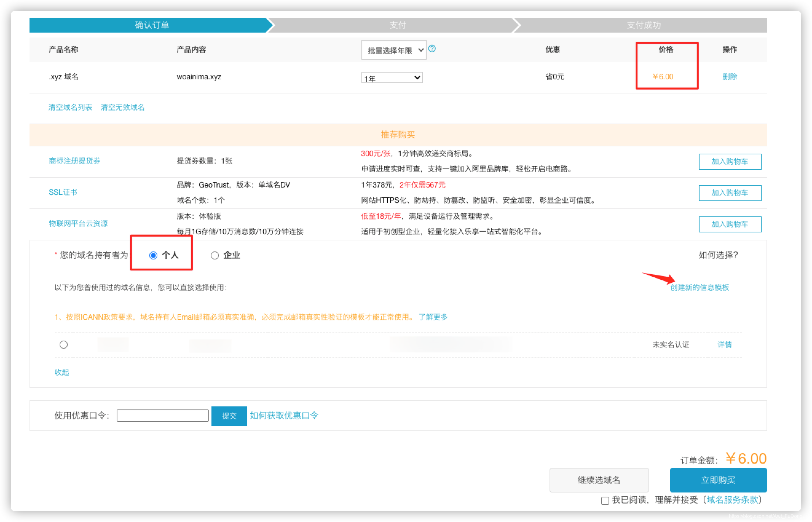Open 如何获取优惠口令 link
Image resolution: width=812 pixels, height=522 pixels.
(x=284, y=416)
